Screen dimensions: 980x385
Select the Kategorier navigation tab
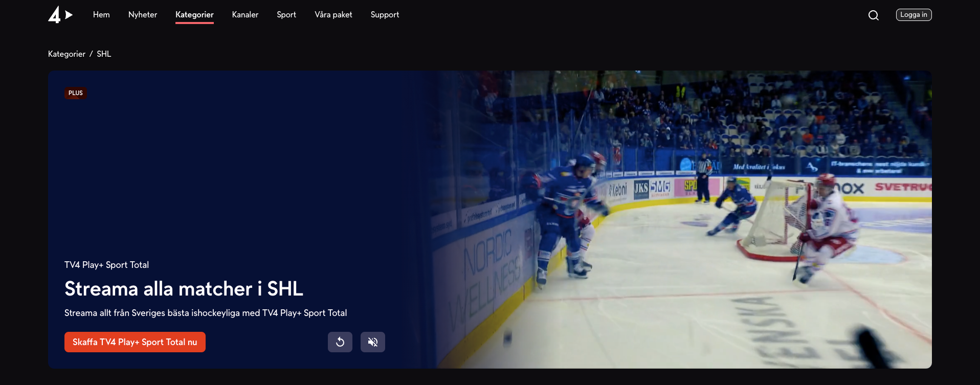point(194,15)
